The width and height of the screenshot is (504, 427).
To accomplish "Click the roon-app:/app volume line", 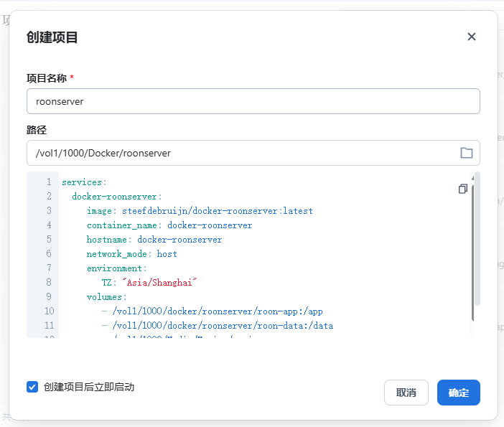I will click(x=212, y=311).
